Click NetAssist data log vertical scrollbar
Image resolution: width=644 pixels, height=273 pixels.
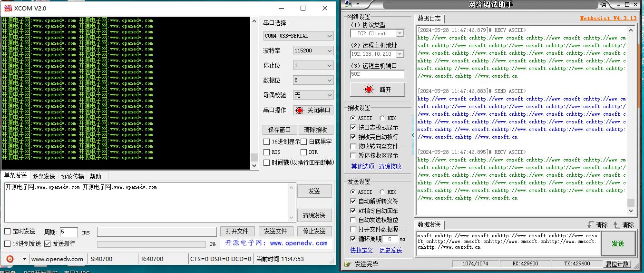[631, 120]
